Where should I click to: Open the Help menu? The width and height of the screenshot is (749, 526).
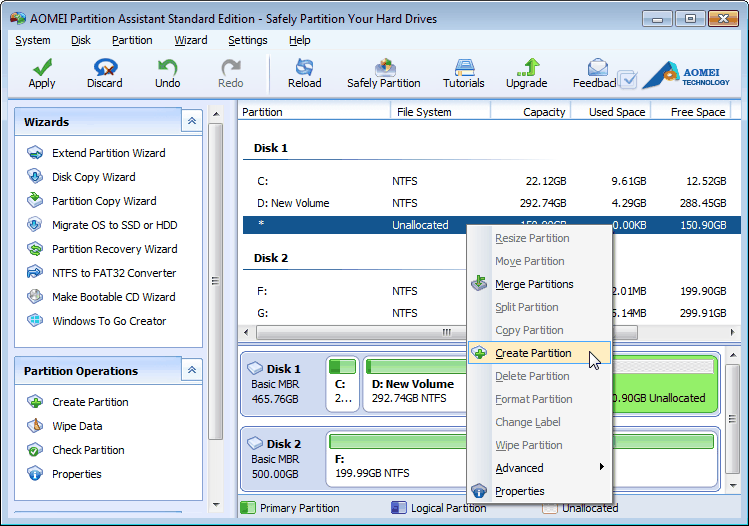point(300,40)
